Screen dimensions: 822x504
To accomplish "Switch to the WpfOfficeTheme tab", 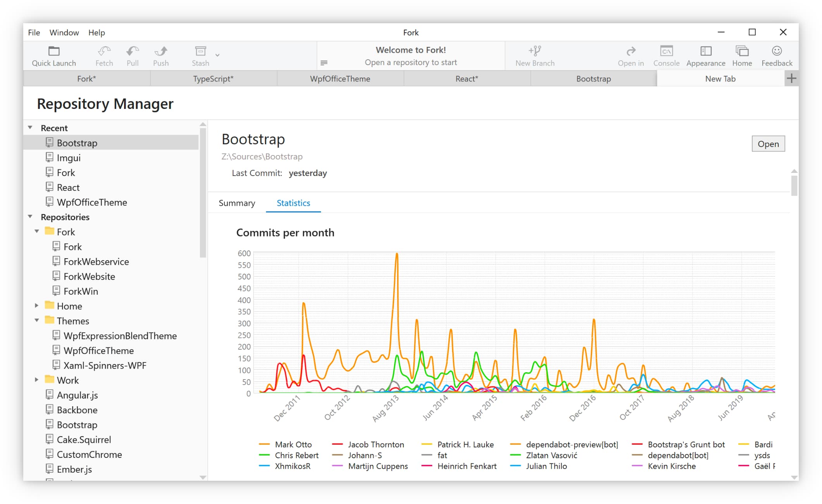I will click(340, 79).
